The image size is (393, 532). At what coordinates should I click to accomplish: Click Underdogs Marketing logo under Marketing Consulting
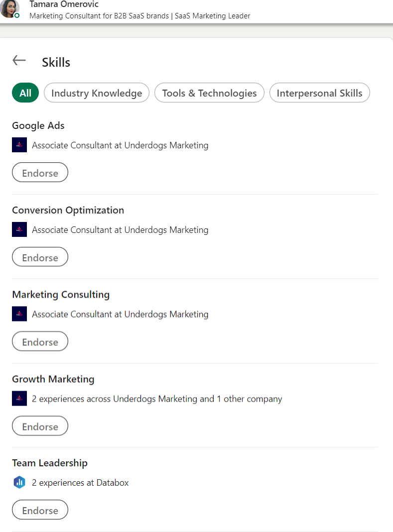[x=19, y=314]
